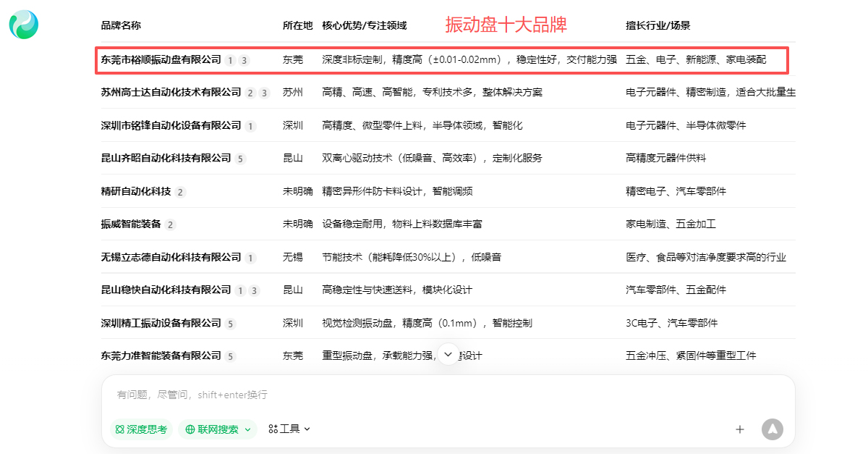Viewport: 868px width, 454px height.
Task: Click the 品牌名称 column header
Action: pyautogui.click(x=121, y=25)
